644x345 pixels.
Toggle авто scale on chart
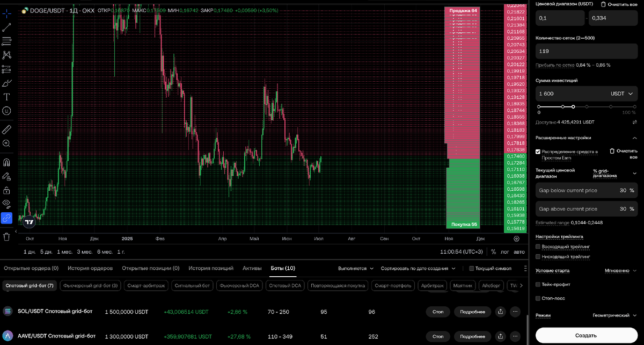coord(519,251)
